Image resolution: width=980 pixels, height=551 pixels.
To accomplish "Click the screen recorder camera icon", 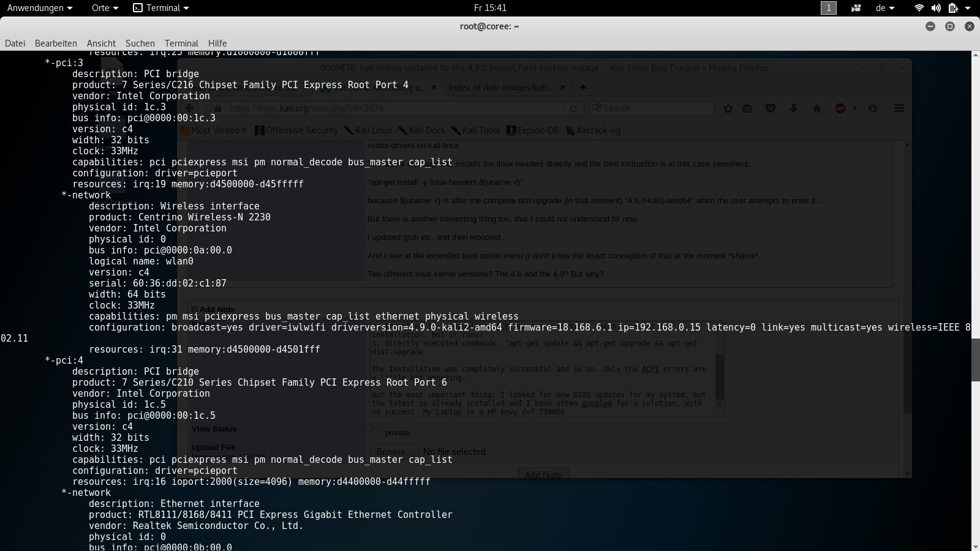I will (856, 8).
